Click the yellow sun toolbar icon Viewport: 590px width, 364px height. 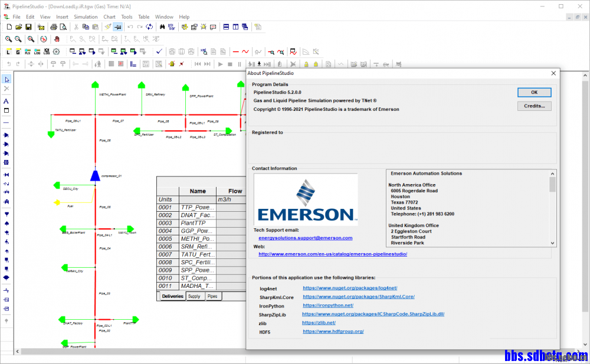coord(204,27)
